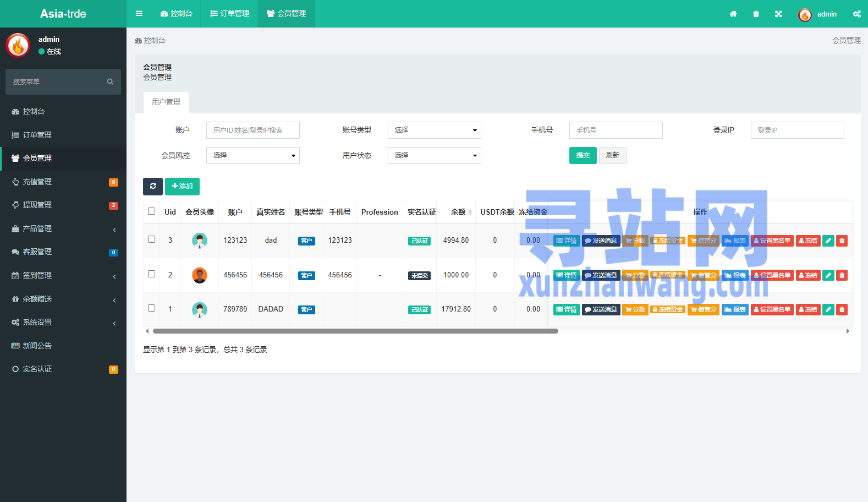
Task: Click the green 提交 button
Action: (x=583, y=155)
